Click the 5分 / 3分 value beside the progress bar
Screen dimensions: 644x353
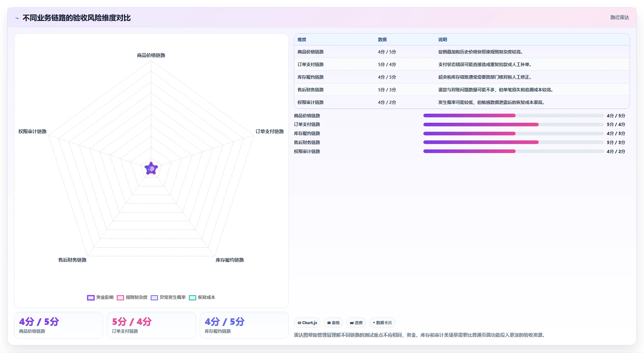tap(616, 143)
